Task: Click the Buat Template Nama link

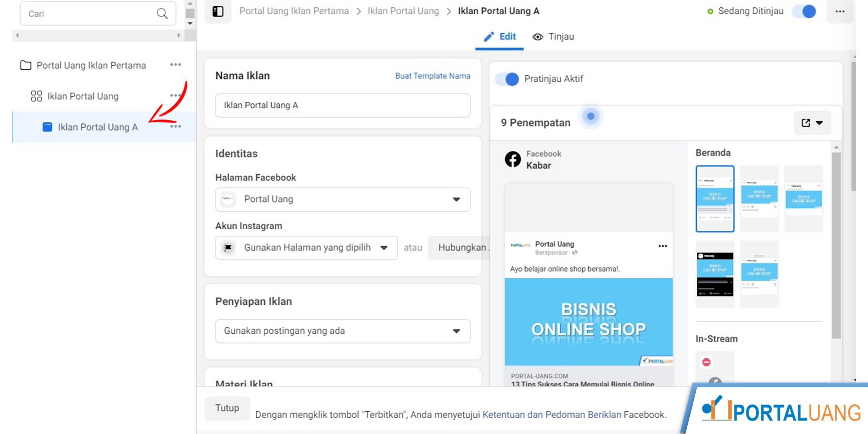Action: point(433,76)
